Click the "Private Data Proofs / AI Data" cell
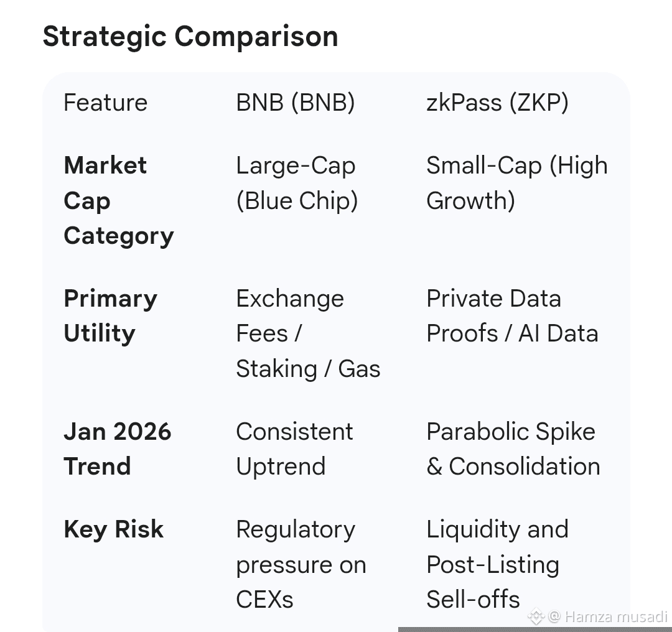Image resolution: width=672 pixels, height=632 pixels. coord(512,316)
